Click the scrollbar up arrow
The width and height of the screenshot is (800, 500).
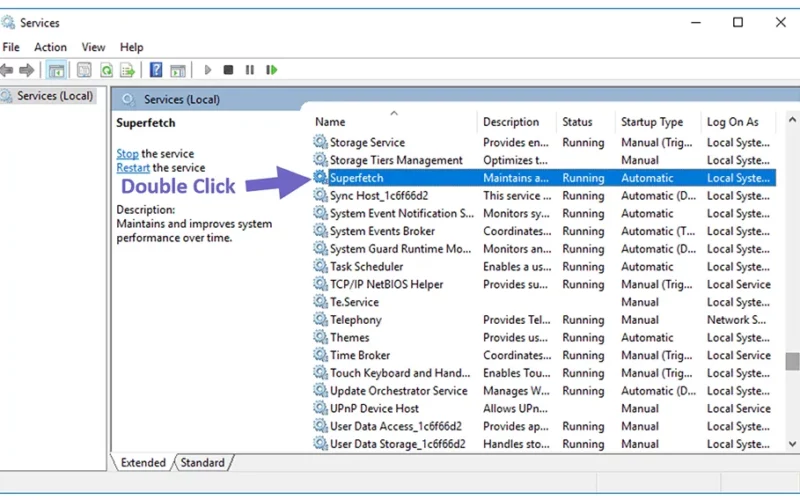(x=792, y=120)
